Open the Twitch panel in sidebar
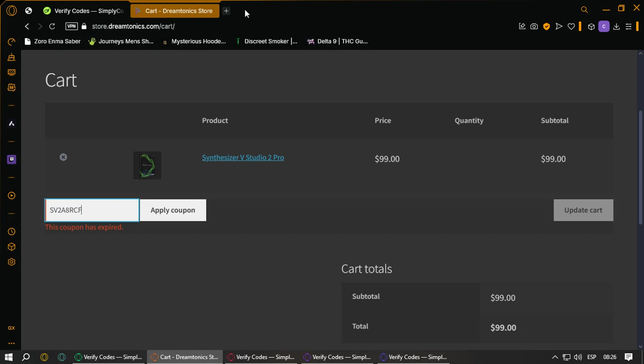The height and width of the screenshot is (364, 644). click(x=12, y=159)
